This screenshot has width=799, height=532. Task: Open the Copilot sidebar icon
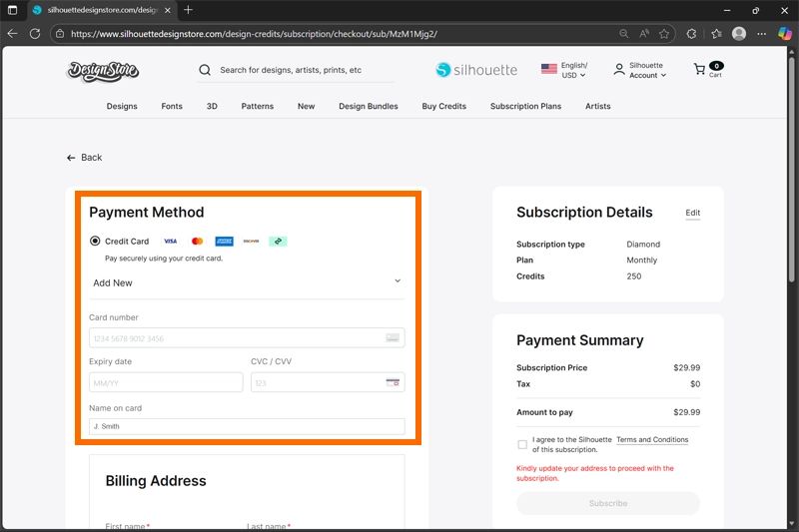pos(785,33)
